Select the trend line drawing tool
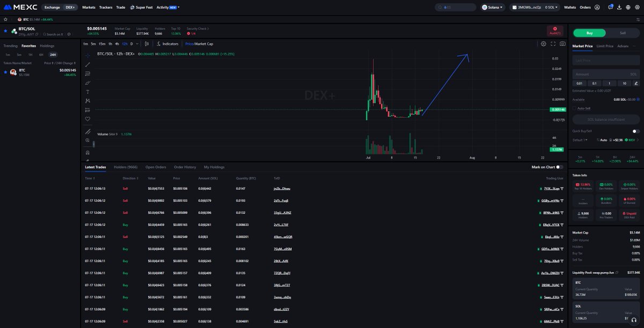Screen dimensions: 644x328 [87, 64]
